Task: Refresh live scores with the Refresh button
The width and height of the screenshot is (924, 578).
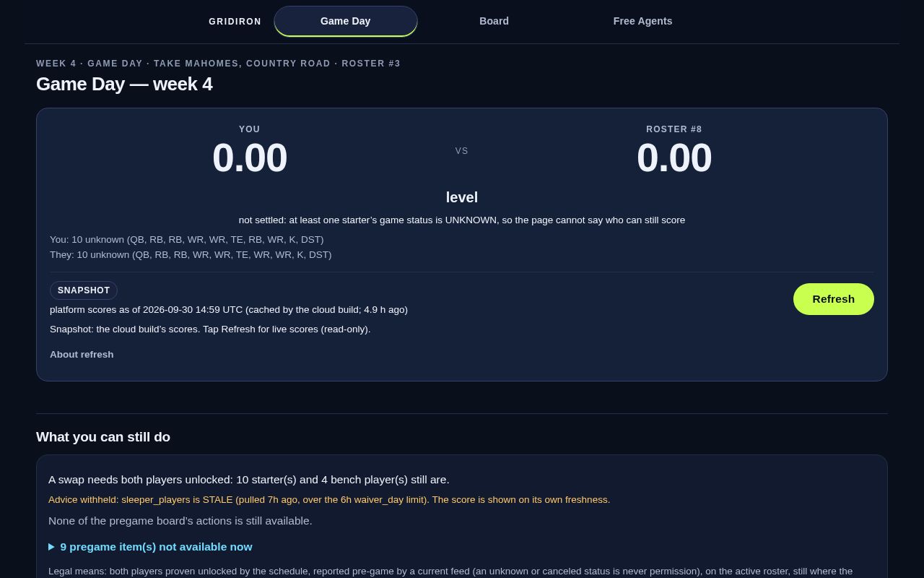Action: click(x=833, y=299)
